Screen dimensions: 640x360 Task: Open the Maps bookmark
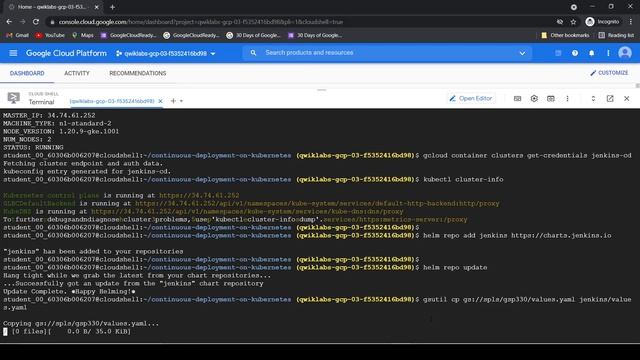coord(83,36)
